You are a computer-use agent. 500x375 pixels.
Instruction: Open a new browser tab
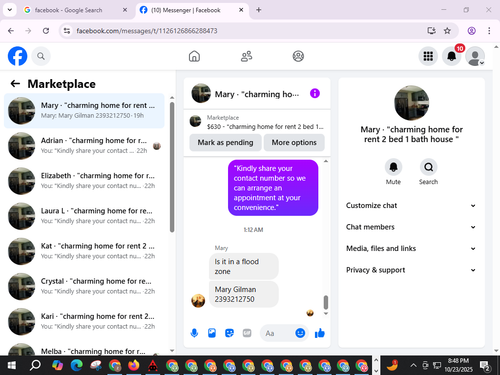tap(259, 10)
